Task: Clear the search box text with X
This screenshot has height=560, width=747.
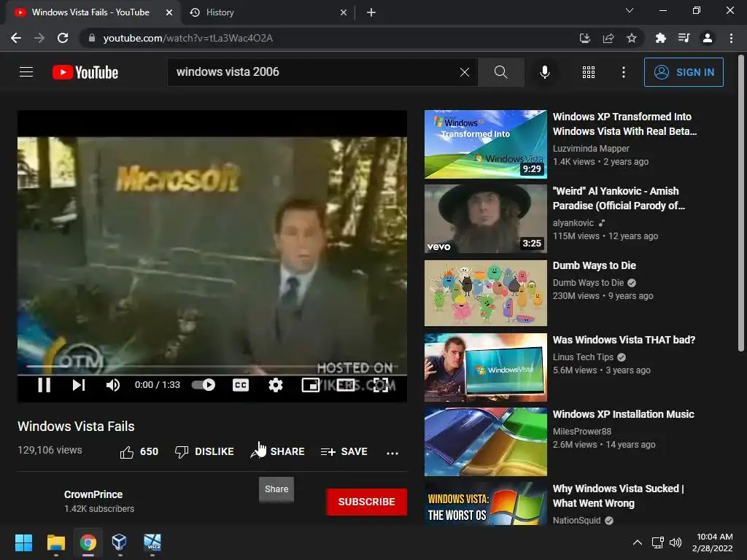Action: click(x=465, y=72)
